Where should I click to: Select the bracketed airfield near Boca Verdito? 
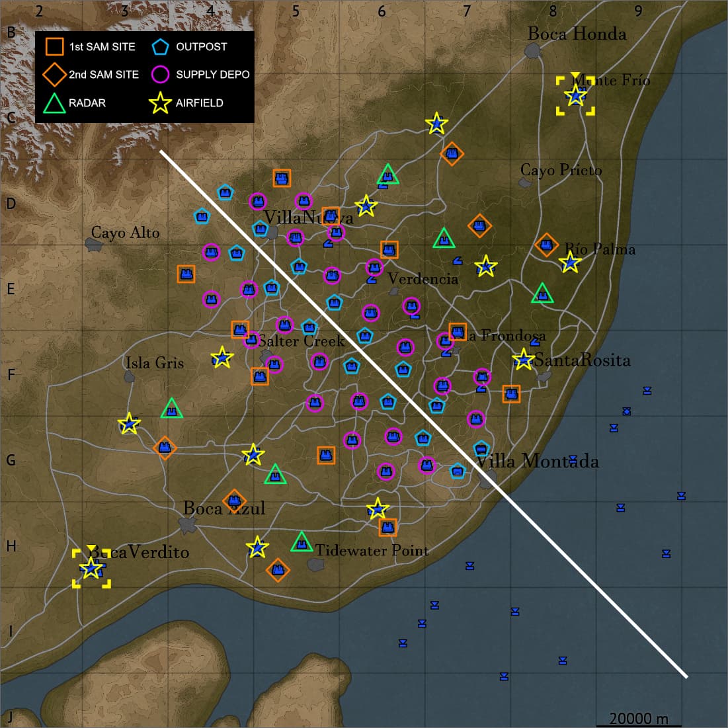(x=91, y=568)
